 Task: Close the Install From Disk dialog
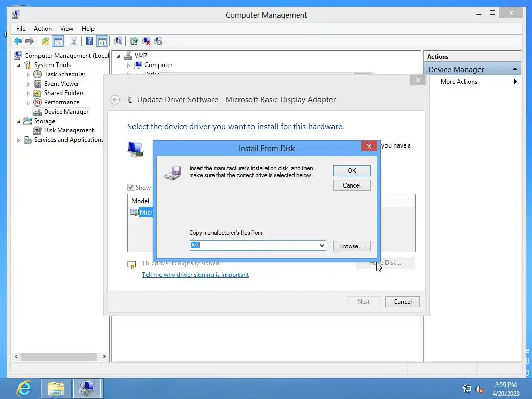coord(369,146)
